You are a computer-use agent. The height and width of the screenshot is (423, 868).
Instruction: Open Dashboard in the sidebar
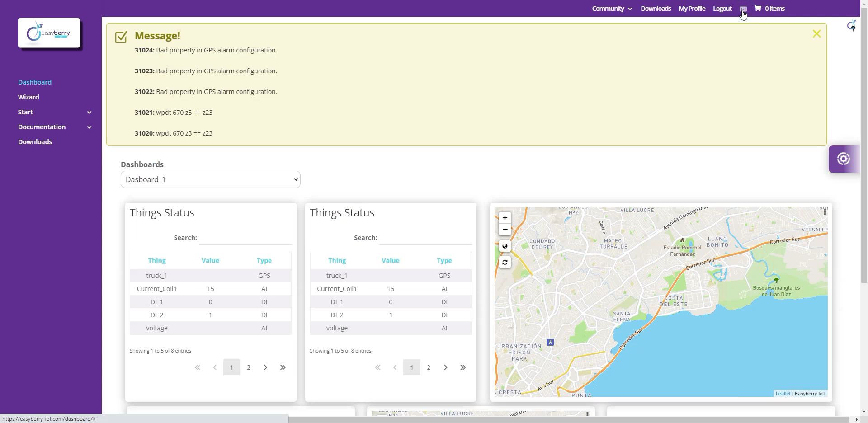(x=35, y=82)
